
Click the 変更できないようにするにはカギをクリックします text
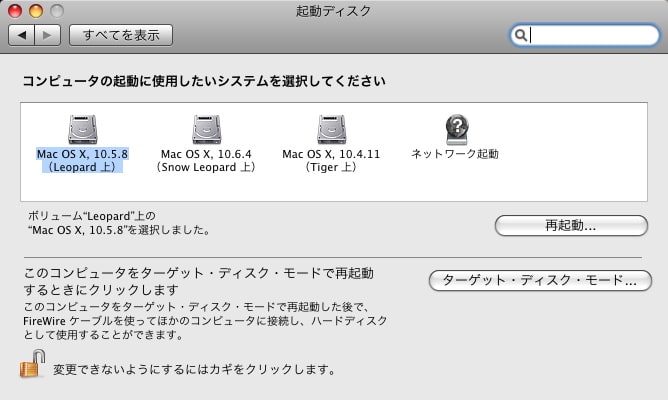tap(194, 369)
